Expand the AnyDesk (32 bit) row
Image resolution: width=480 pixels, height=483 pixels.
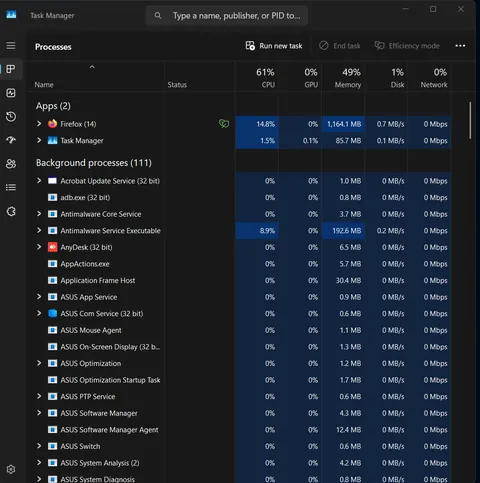[x=39, y=247]
